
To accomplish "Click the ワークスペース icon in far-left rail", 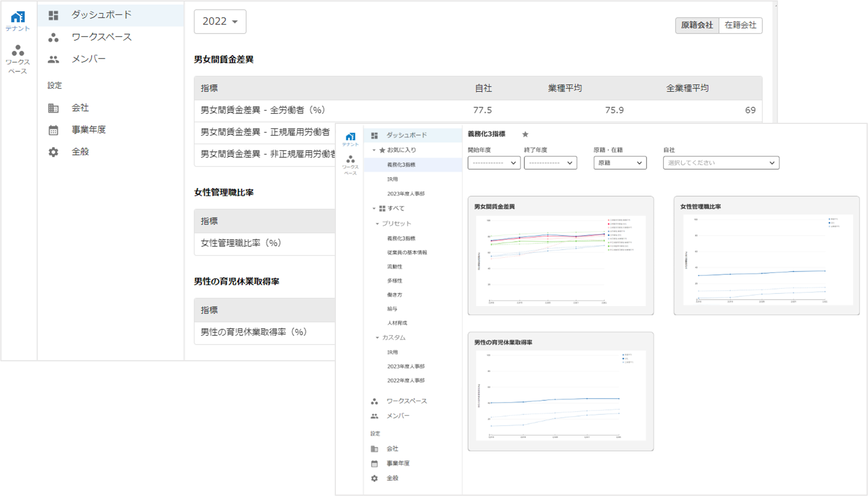I will 17,51.
